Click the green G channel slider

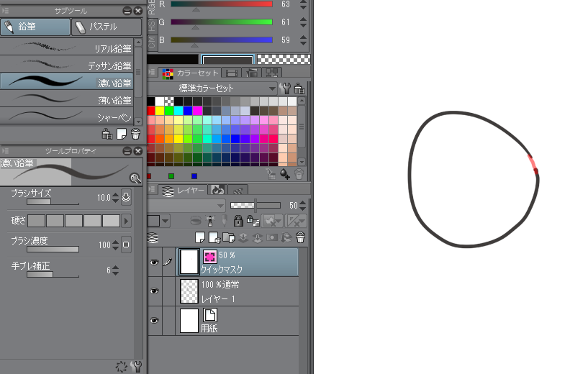point(222,22)
